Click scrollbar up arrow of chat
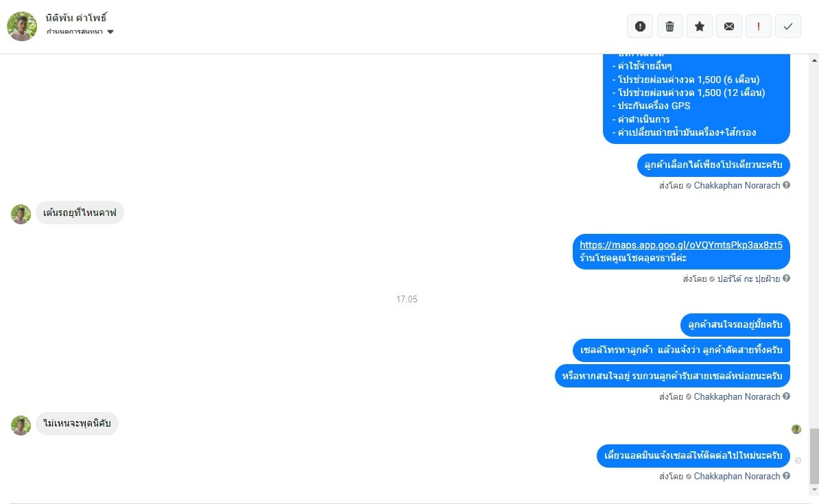The width and height of the screenshot is (819, 504). tap(814, 60)
